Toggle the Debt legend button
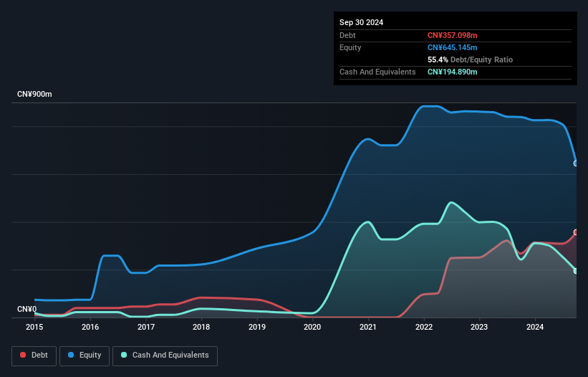588x377 pixels. click(x=34, y=355)
